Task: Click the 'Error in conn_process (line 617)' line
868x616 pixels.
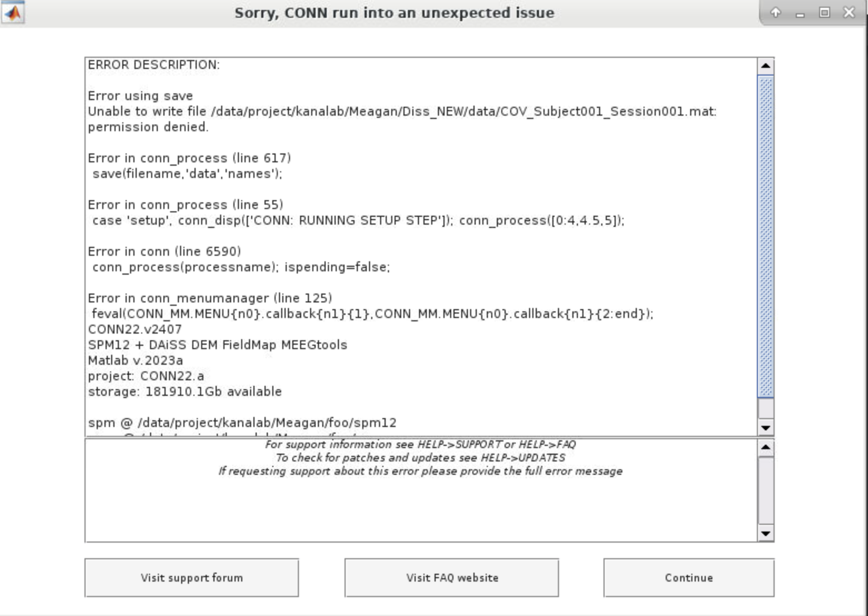Action: tap(189, 158)
